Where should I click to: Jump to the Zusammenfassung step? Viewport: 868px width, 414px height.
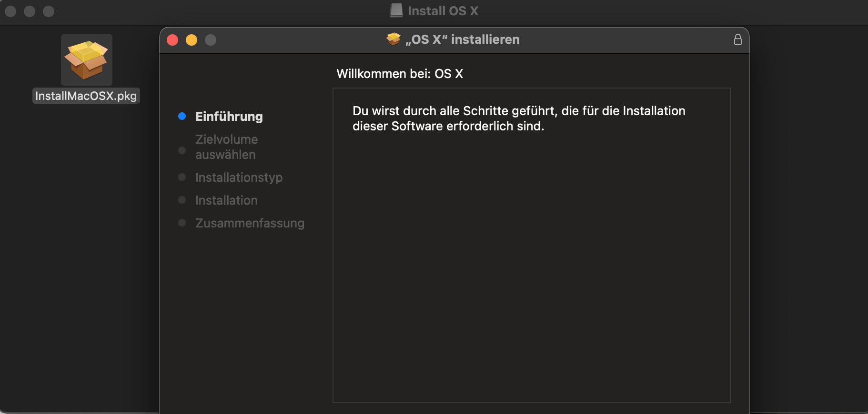pos(250,223)
